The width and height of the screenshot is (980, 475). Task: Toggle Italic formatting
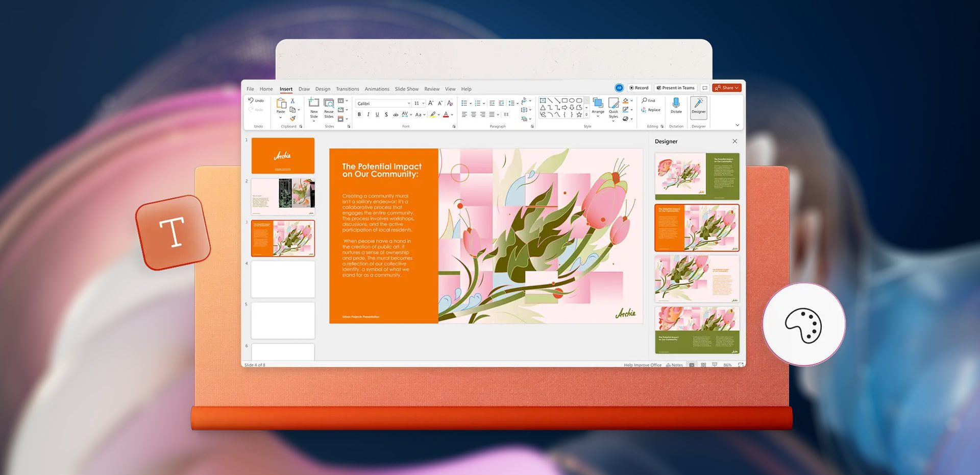368,114
